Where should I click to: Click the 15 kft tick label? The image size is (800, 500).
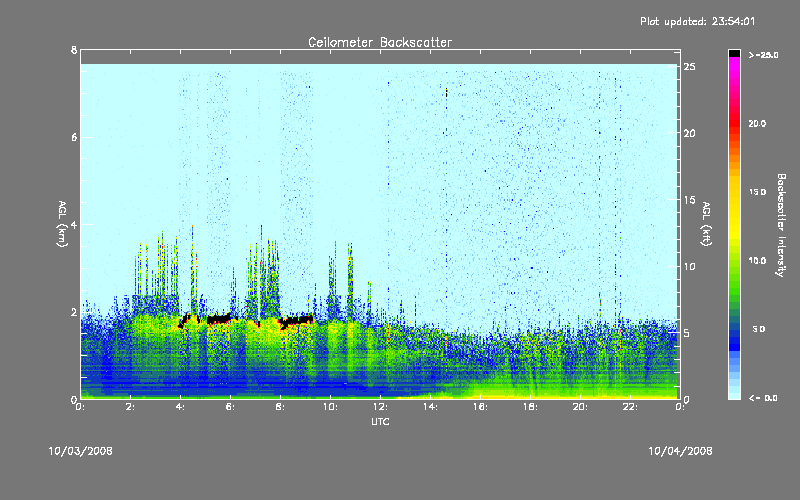(689, 200)
